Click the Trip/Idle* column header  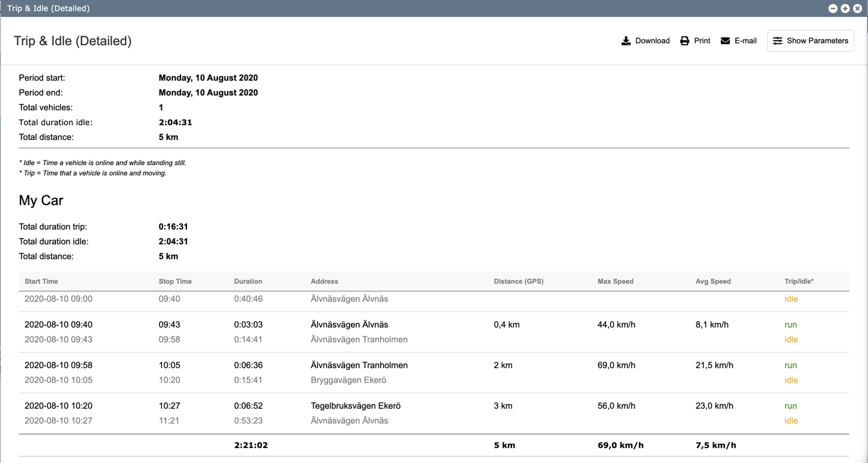(799, 281)
